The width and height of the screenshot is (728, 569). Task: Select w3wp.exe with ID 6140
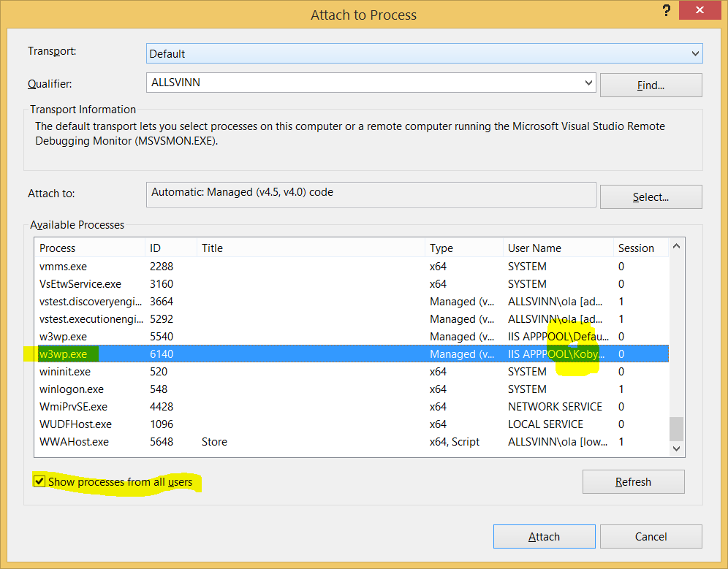point(352,354)
